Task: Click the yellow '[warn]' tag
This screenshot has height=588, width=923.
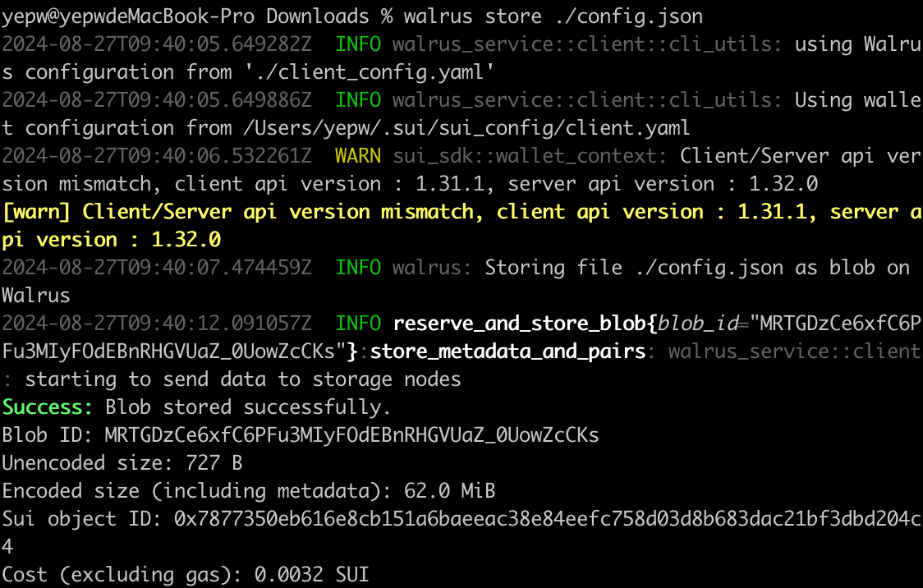Action: coord(36,212)
